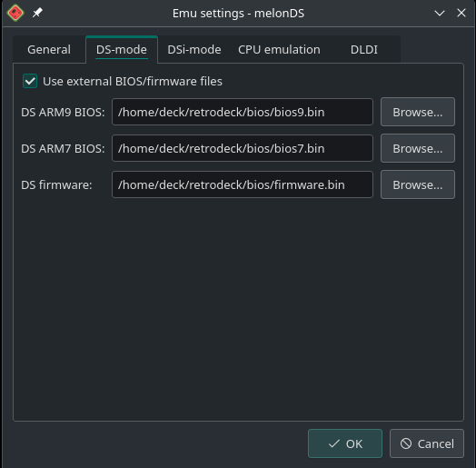Image resolution: width=476 pixels, height=468 pixels.
Task: Click the "DS ARM9 BIOS:" label
Action: (63, 112)
